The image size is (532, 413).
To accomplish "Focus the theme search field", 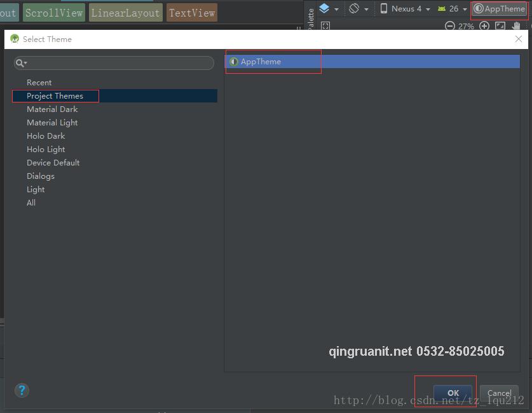I will (x=118, y=63).
